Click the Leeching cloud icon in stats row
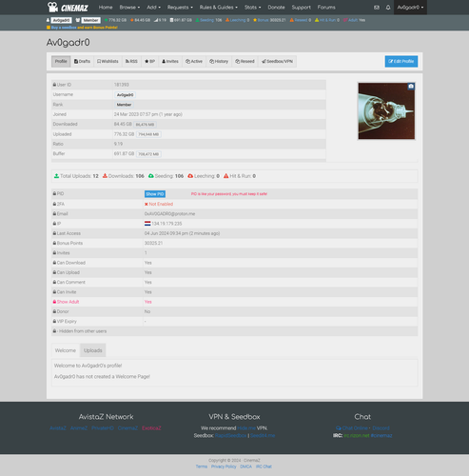Screen dimensions: 469x476 click(190, 176)
